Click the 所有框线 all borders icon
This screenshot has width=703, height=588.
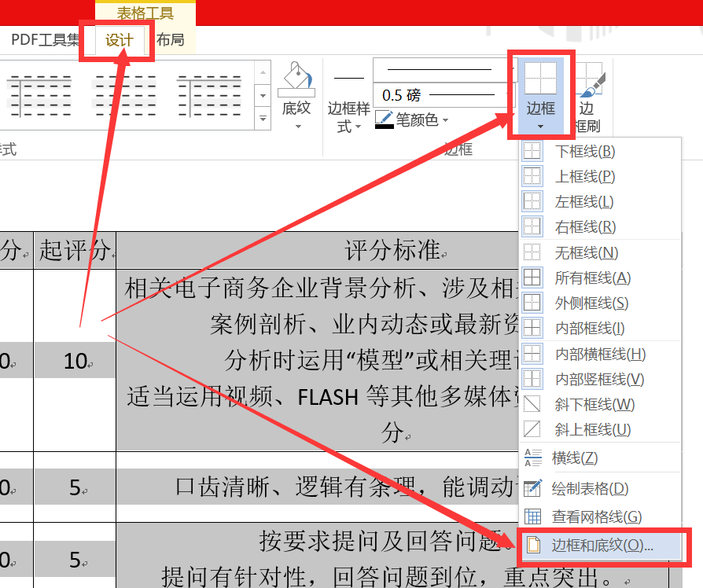click(532, 277)
